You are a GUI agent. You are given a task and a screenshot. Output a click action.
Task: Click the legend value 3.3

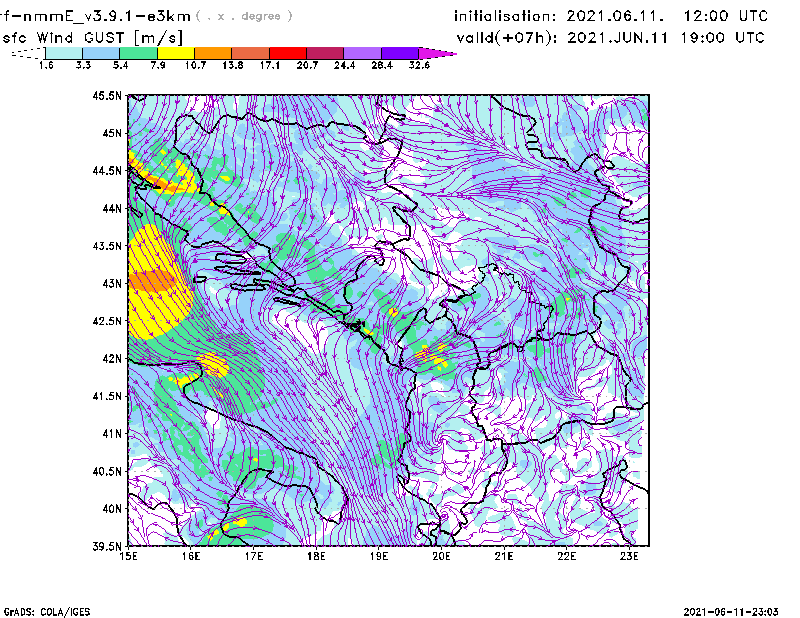click(83, 65)
